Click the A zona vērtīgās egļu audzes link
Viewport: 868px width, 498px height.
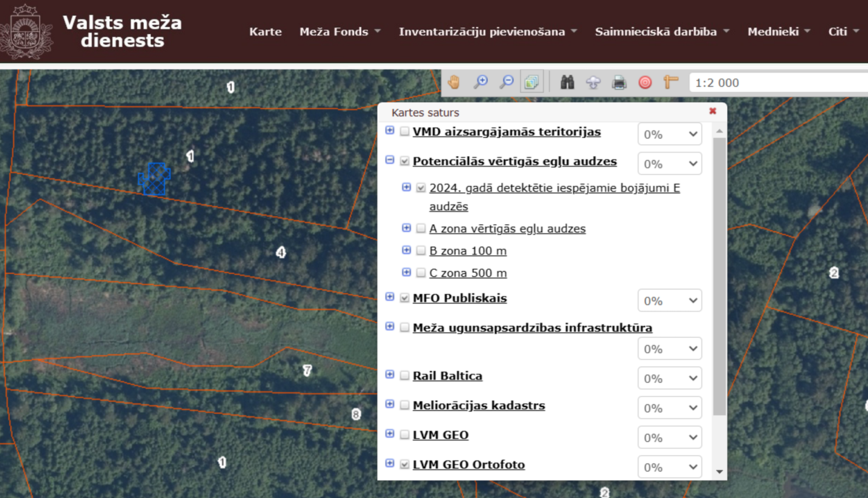tap(507, 229)
